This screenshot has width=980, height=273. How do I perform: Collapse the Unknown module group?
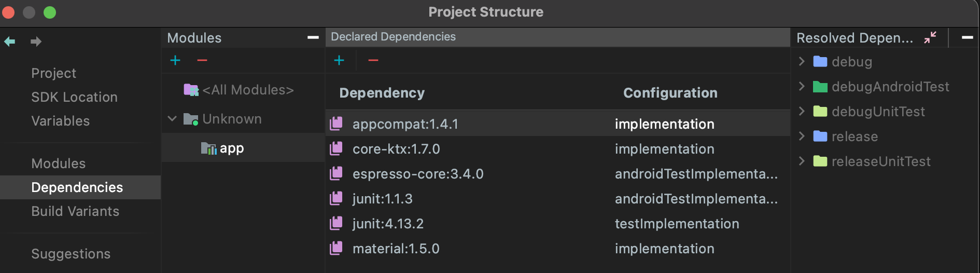coord(173,119)
